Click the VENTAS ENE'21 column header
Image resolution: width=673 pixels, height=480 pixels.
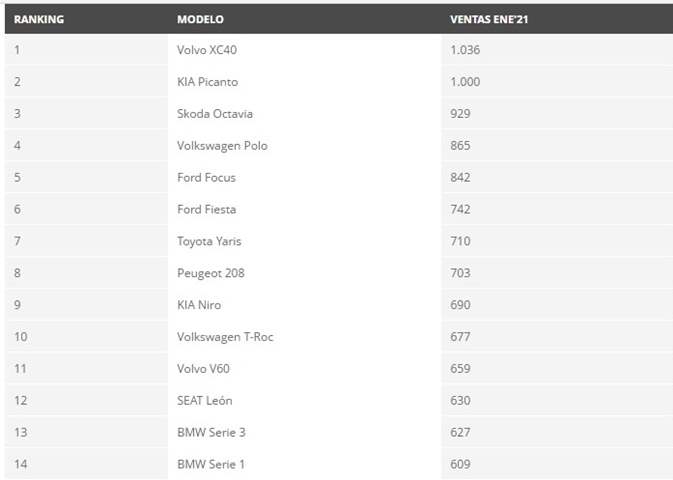490,19
